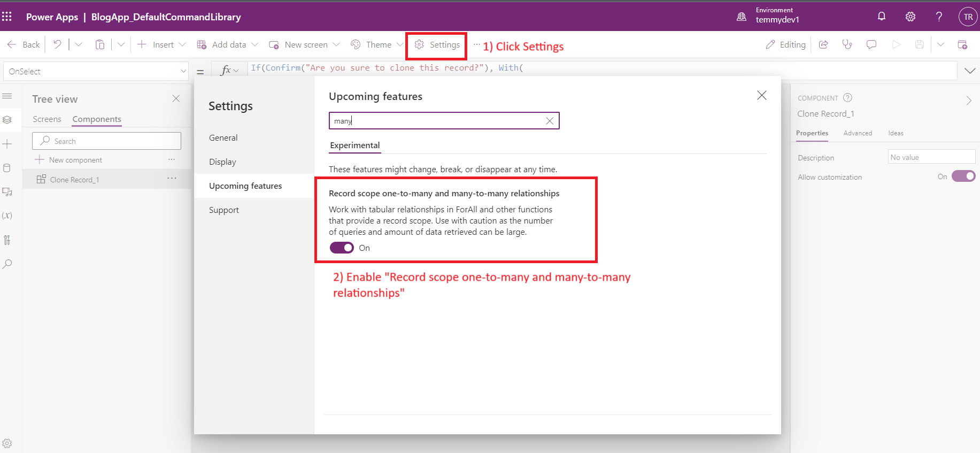Click the bottom-left gear settings icon
This screenshot has height=453, width=980.
pyautogui.click(x=7, y=443)
